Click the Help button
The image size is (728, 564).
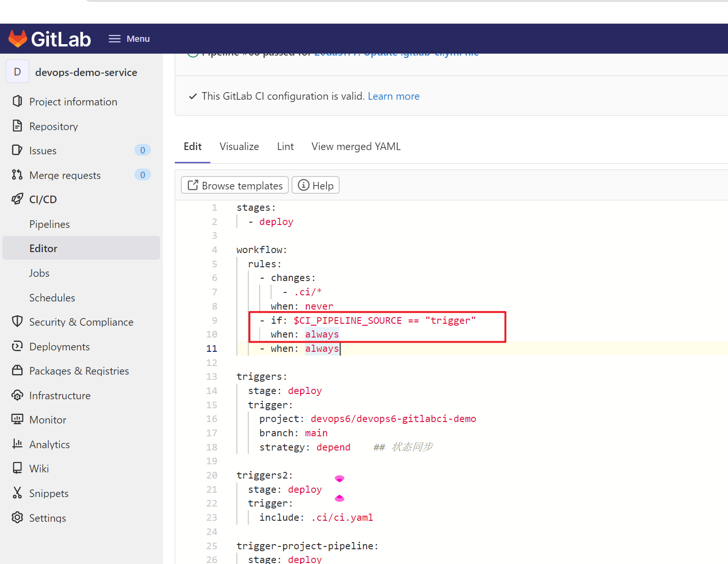pyautogui.click(x=316, y=185)
